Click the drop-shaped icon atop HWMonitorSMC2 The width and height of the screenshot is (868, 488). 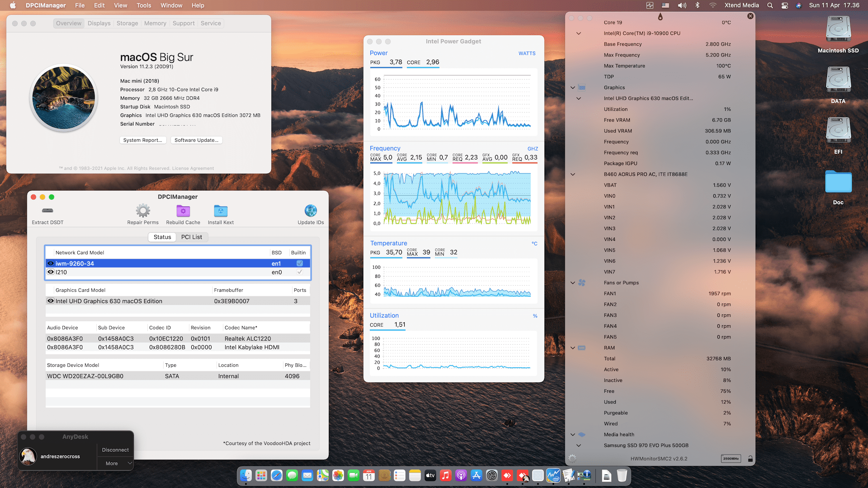point(660,17)
